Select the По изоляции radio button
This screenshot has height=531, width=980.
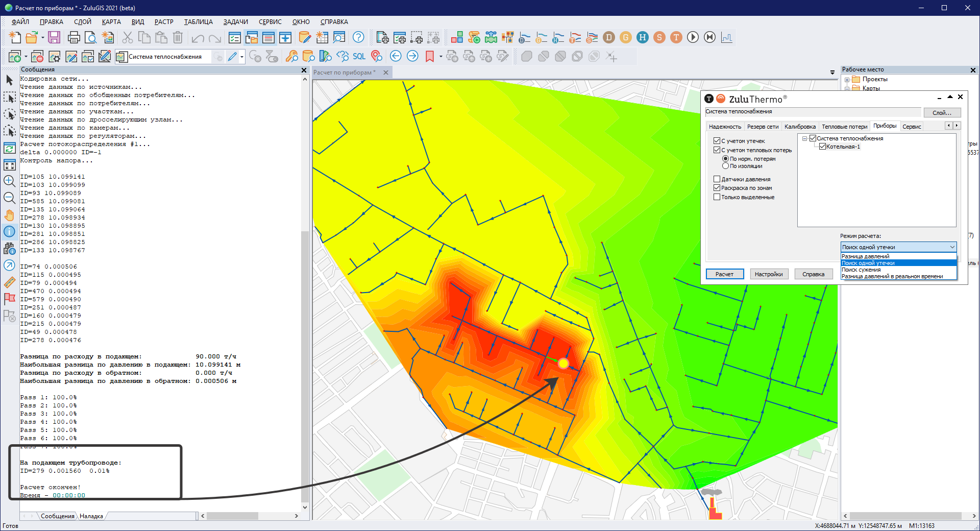click(725, 166)
